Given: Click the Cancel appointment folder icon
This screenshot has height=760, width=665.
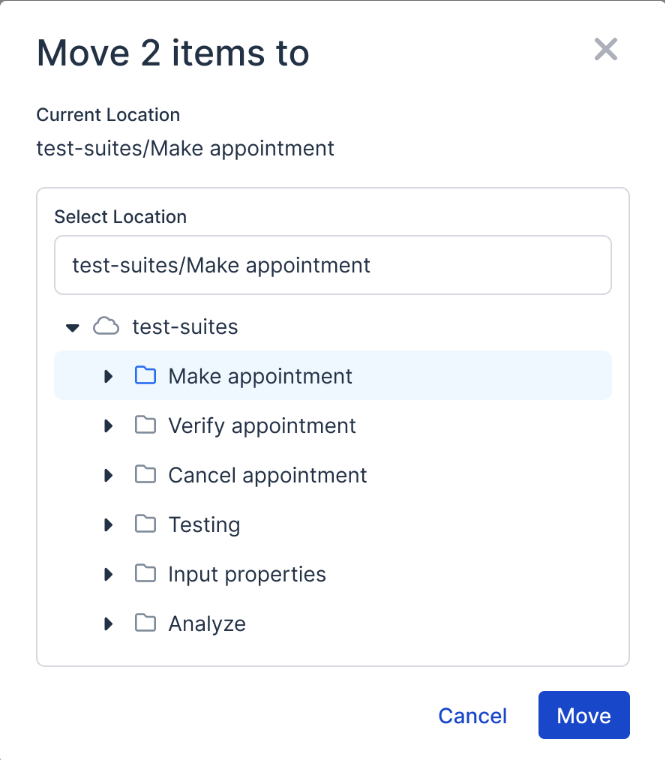Looking at the screenshot, I should (x=146, y=475).
